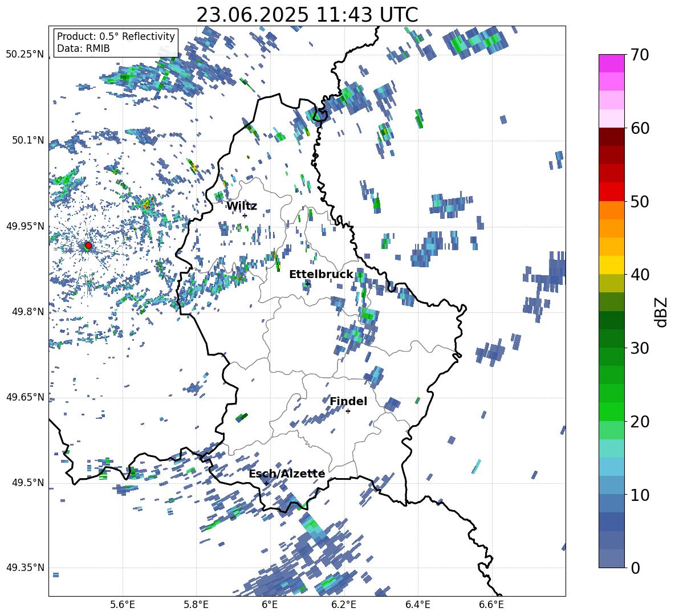Screen dimensions: 675x616
Task: Click the 6°E longitude label
Action: coord(270,605)
